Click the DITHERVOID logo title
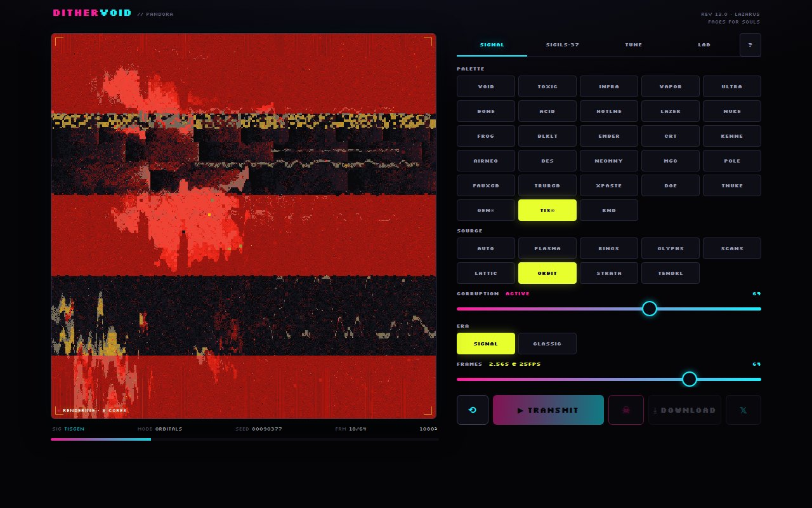812x508 pixels. (93, 13)
